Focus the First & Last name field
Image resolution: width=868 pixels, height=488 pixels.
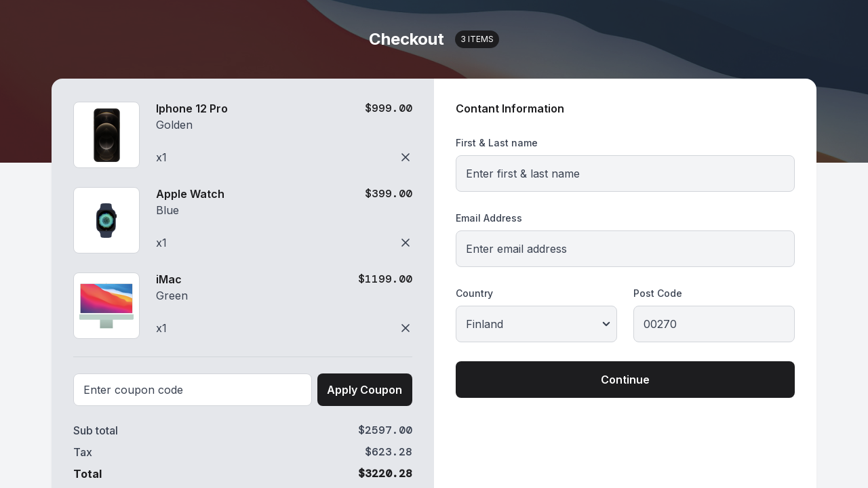(625, 174)
